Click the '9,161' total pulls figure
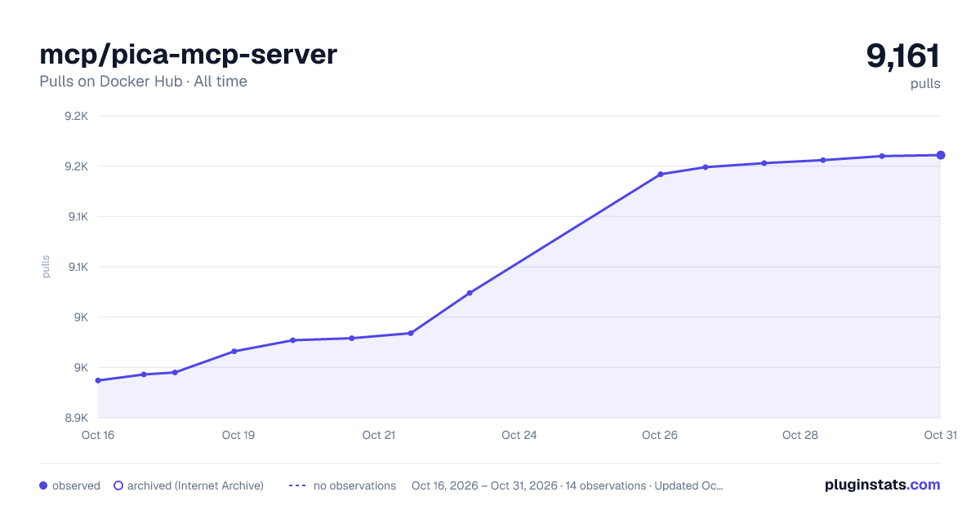This screenshot has width=980, height=514. click(903, 56)
